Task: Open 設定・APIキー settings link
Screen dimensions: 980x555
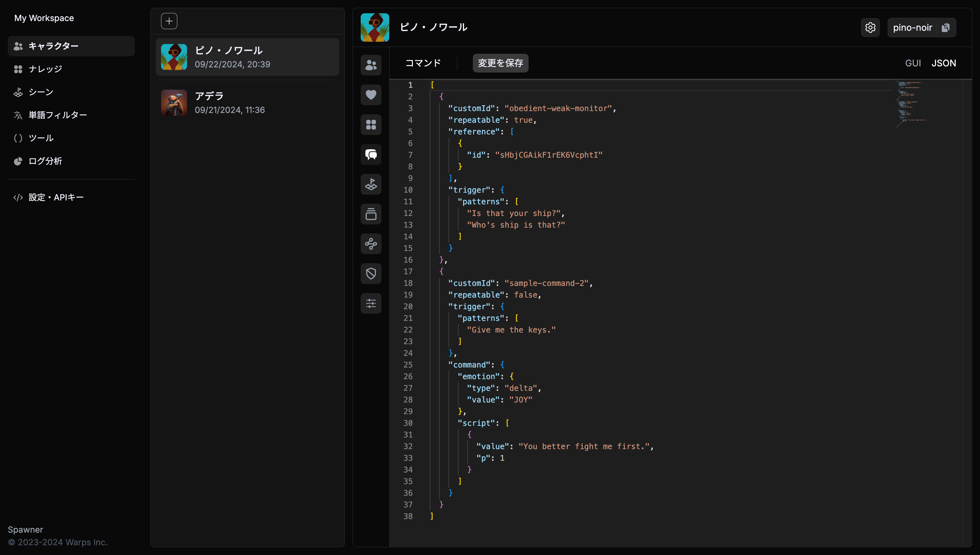Action: pyautogui.click(x=56, y=198)
